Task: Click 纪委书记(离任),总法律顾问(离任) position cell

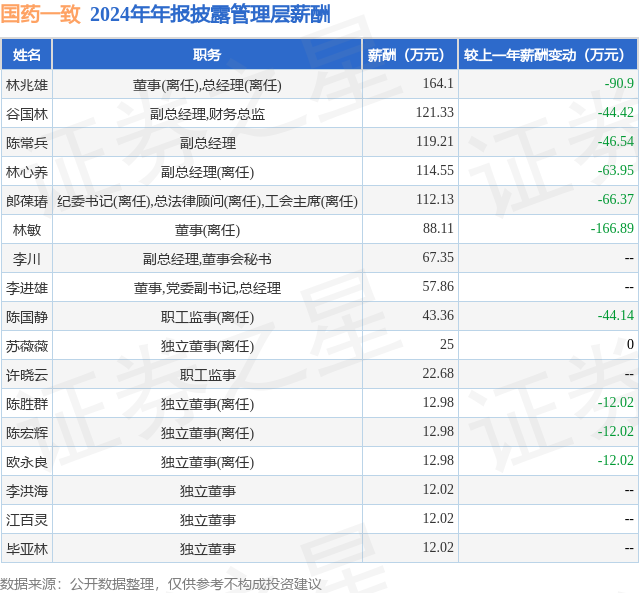Action: pyautogui.click(x=207, y=201)
